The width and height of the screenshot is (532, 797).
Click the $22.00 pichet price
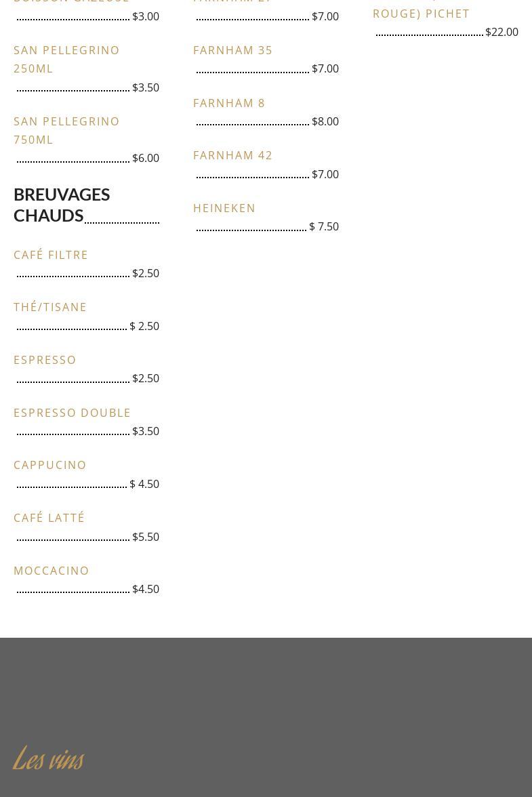click(x=502, y=32)
